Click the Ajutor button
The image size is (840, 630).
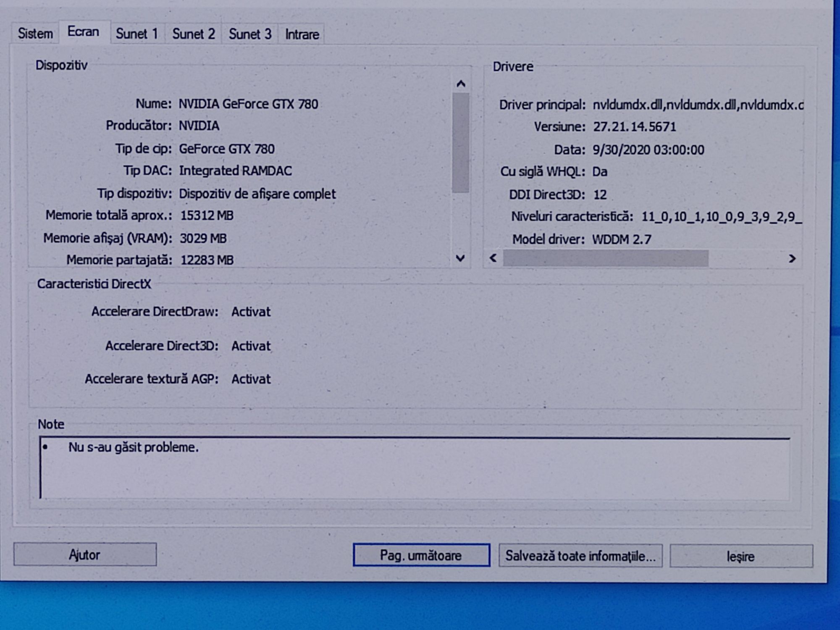(85, 555)
